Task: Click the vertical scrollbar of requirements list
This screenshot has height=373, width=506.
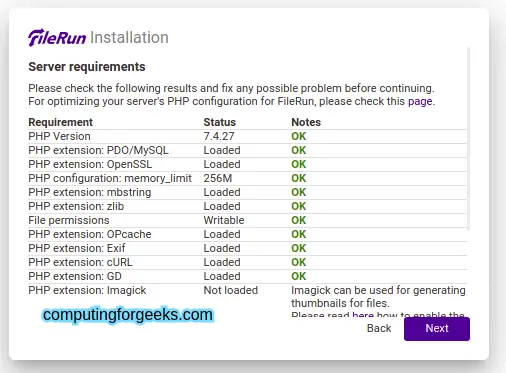Action: 468,138
